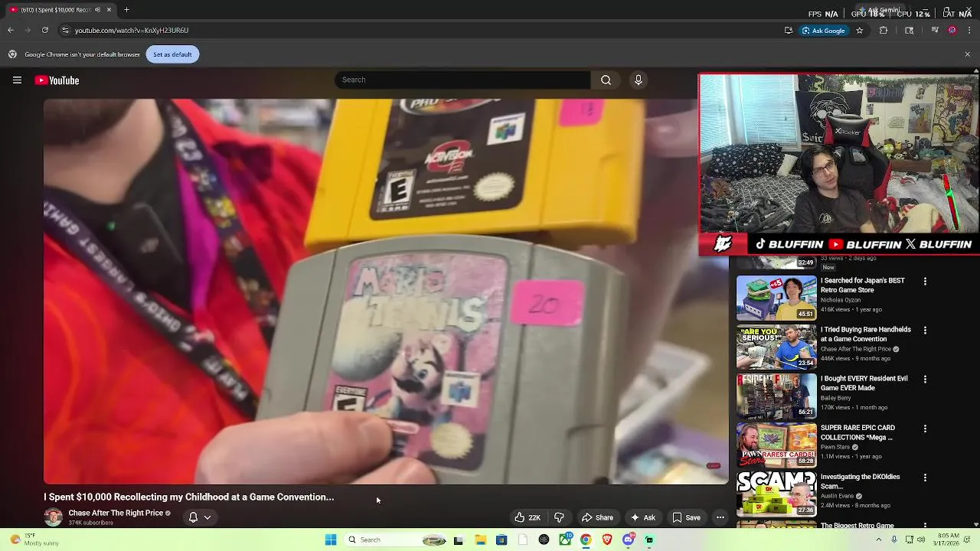Mute the tab via the speaker icon
Viewport: 980px width, 551px height.
point(97,10)
